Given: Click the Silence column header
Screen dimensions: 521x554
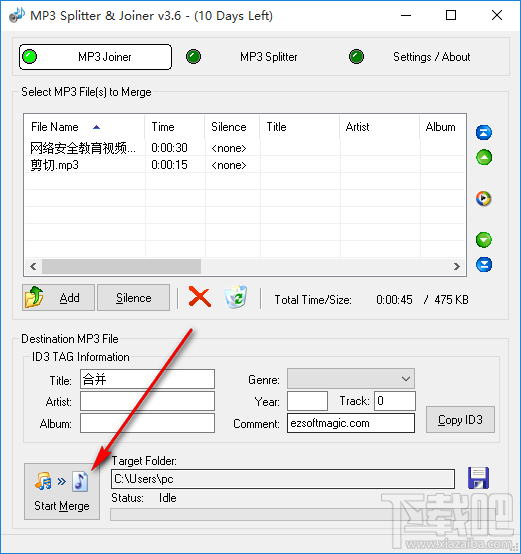Looking at the screenshot, I should point(232,127).
